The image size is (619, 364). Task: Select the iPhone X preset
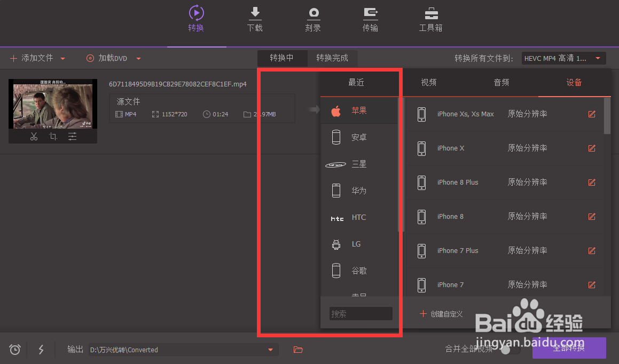point(505,148)
